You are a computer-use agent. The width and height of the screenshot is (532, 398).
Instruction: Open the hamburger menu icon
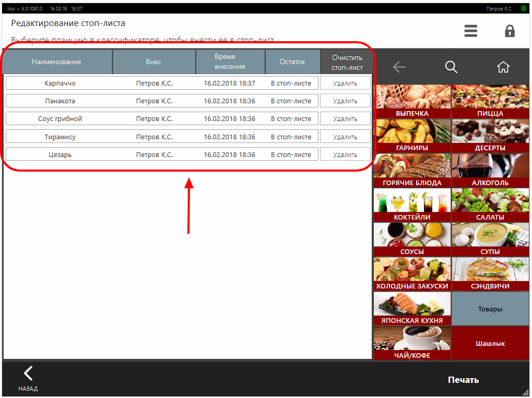470,31
